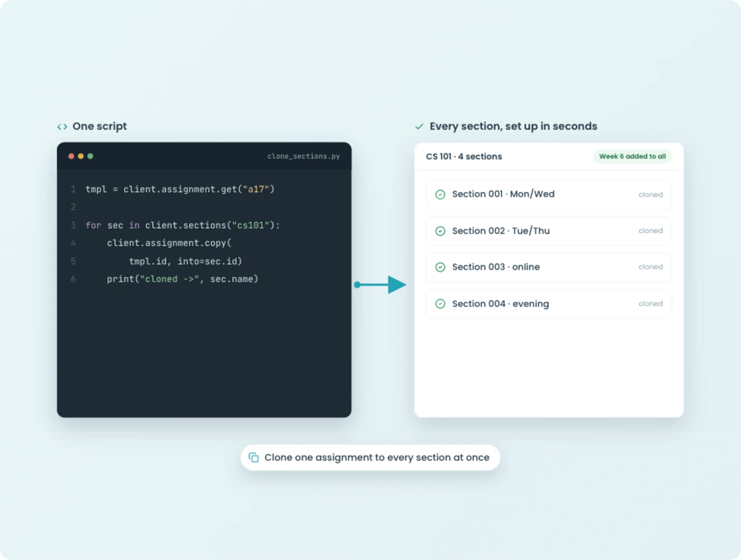
Task: Click the code brackets icon beside One script
Action: pos(62,127)
